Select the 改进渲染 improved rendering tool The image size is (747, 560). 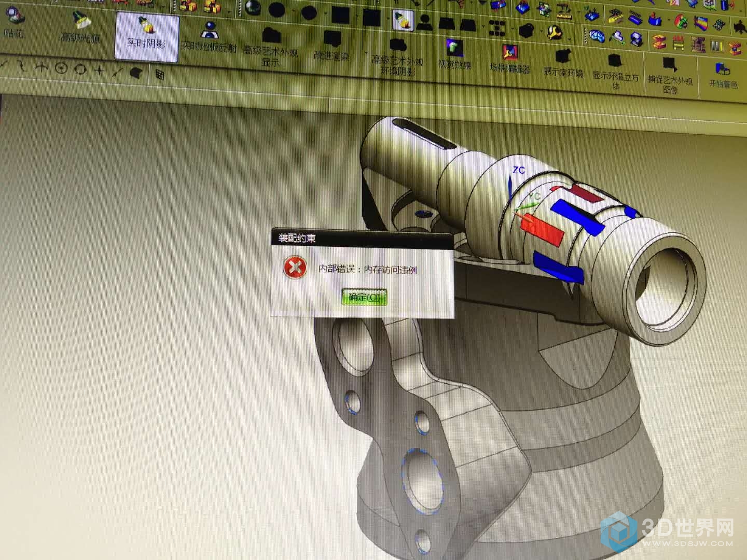pyautogui.click(x=332, y=46)
